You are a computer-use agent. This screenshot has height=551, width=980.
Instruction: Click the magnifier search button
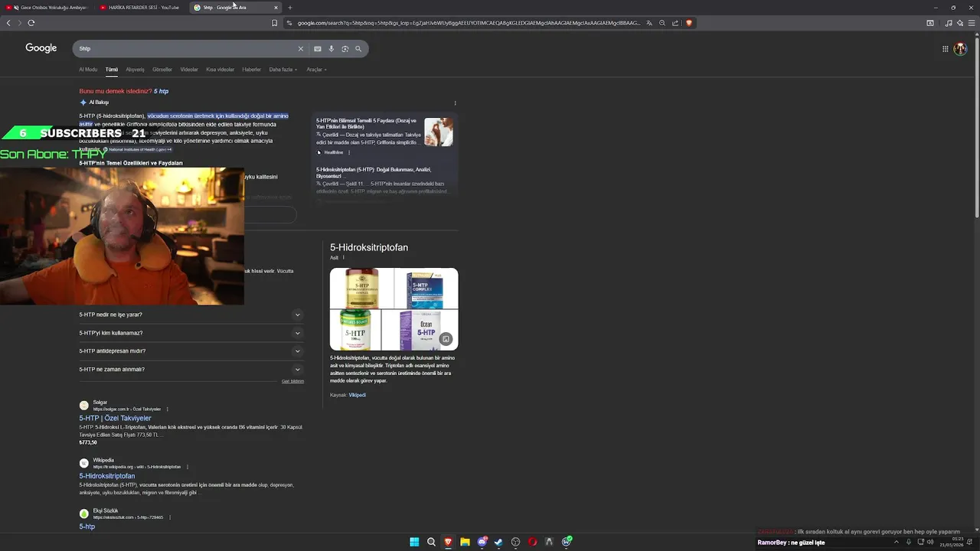point(358,49)
